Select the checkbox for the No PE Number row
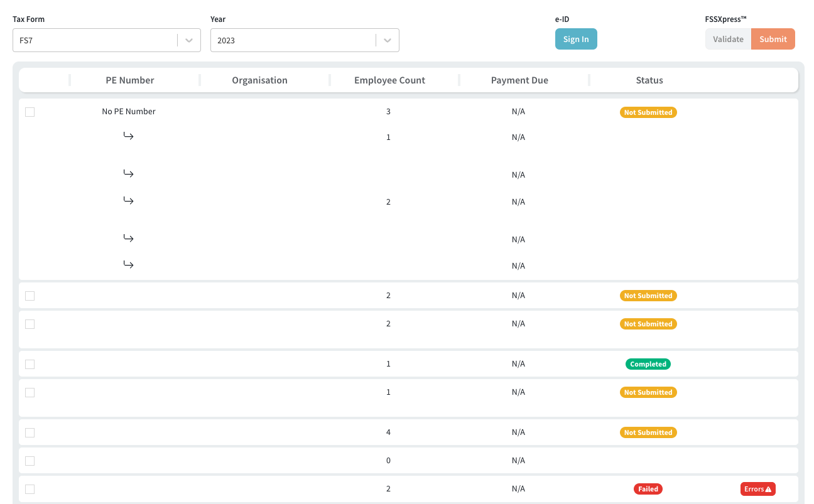The width and height of the screenshot is (814, 504). [30, 112]
